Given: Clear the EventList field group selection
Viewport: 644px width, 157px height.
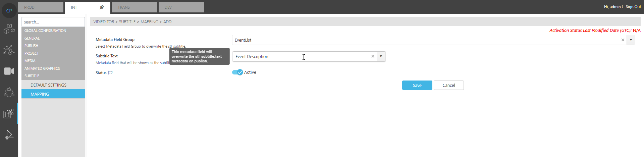Looking at the screenshot, I should pos(623,40).
